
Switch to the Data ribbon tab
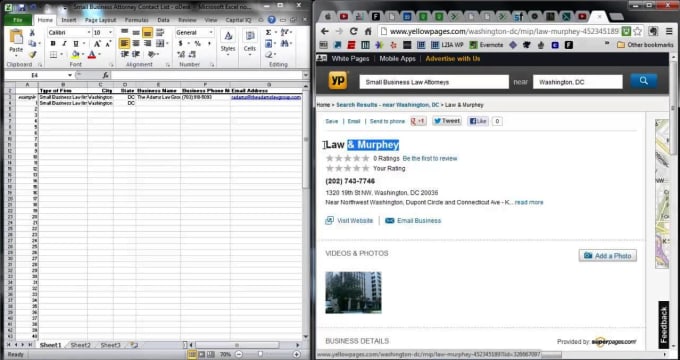point(163,20)
